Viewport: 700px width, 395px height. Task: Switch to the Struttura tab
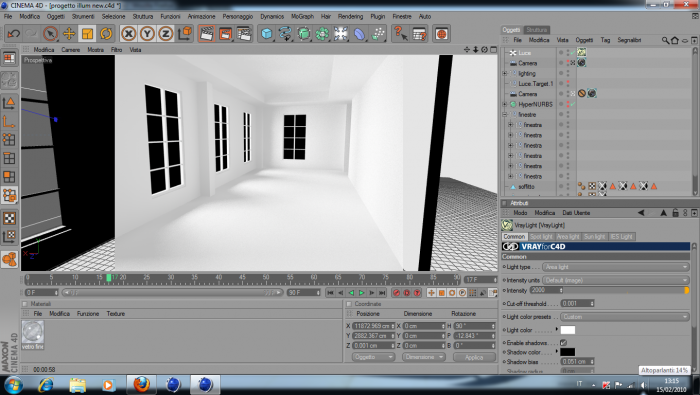537,29
